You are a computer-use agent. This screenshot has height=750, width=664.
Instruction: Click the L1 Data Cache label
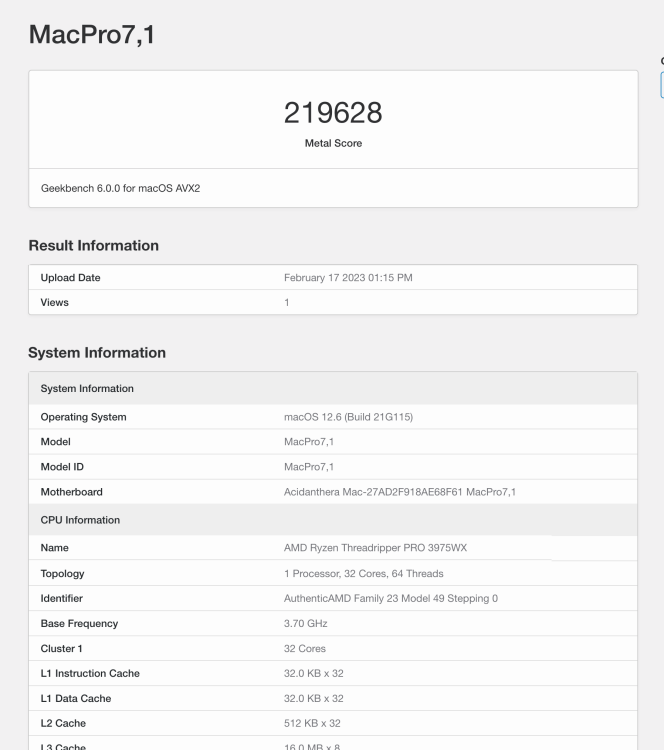click(76, 698)
